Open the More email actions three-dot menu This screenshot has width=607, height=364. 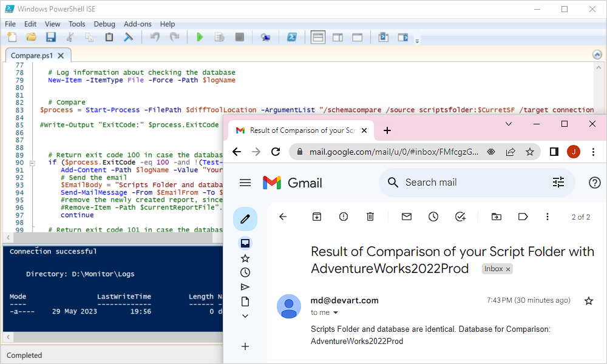[x=548, y=217]
